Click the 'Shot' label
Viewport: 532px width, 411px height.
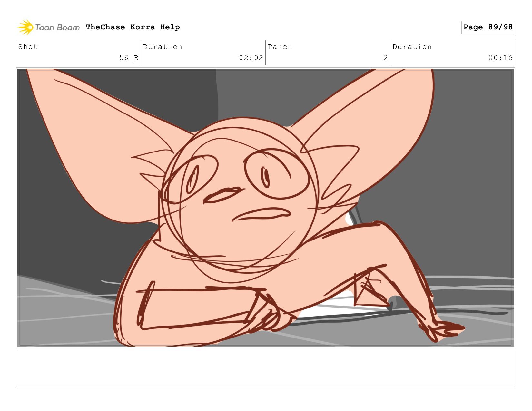pos(28,47)
